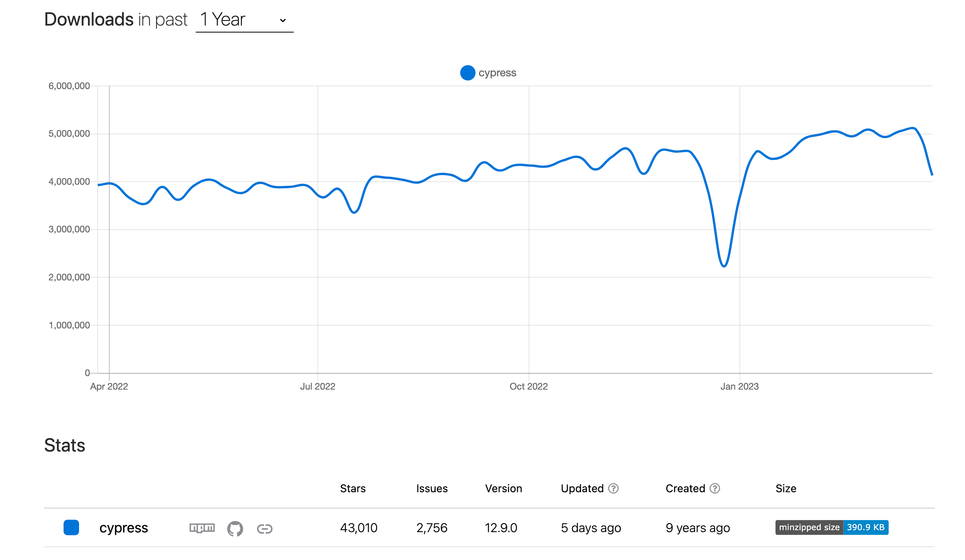Open the cypress npm package link icon
The width and height of the screenshot is (965, 560).
pos(202,528)
